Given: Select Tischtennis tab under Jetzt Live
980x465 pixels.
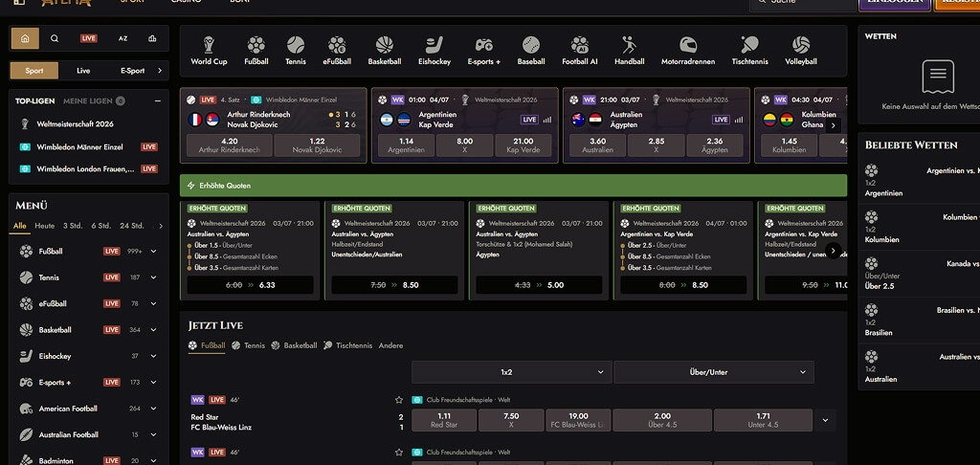Looking at the screenshot, I should point(347,345).
